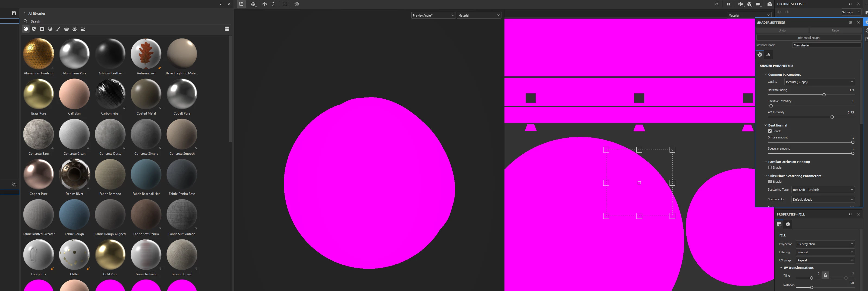Open the Shader Settings panel layout icon

(x=850, y=22)
